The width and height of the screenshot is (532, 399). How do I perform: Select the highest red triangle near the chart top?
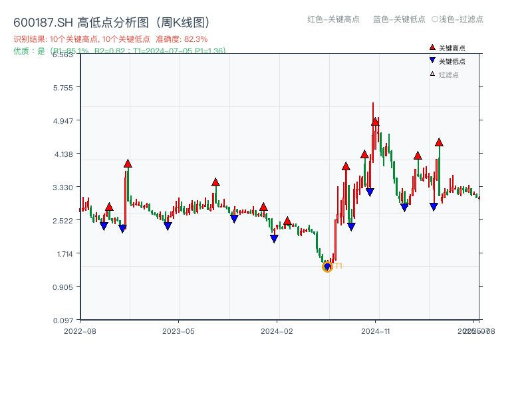(375, 122)
